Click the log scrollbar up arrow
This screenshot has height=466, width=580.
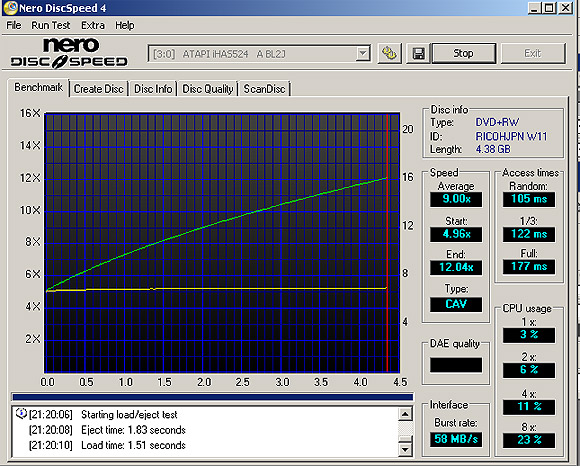[405, 414]
